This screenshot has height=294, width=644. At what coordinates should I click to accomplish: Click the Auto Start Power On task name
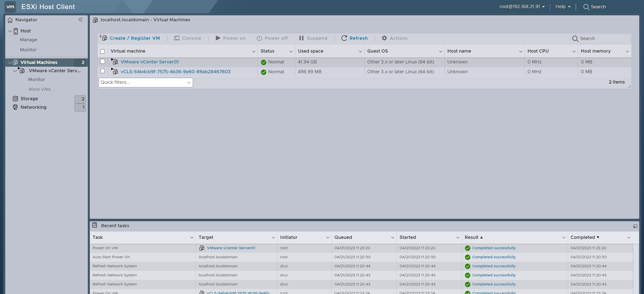pos(111,257)
